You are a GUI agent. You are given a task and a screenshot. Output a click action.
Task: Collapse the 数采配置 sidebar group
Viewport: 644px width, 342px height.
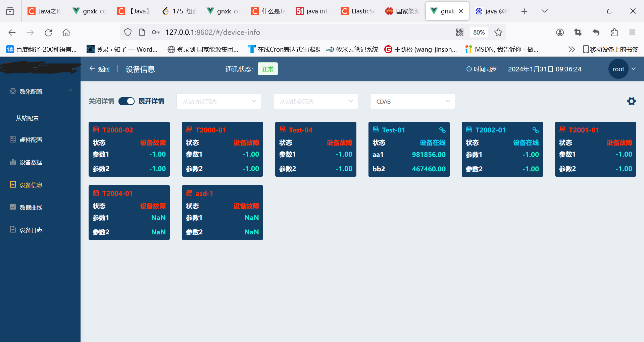pos(70,91)
